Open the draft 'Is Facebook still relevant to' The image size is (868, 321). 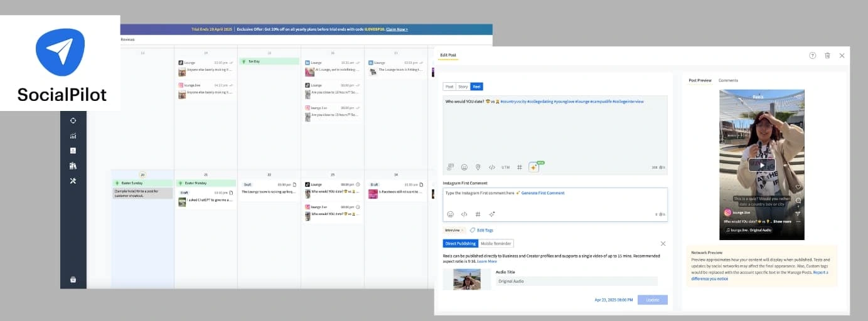397,190
